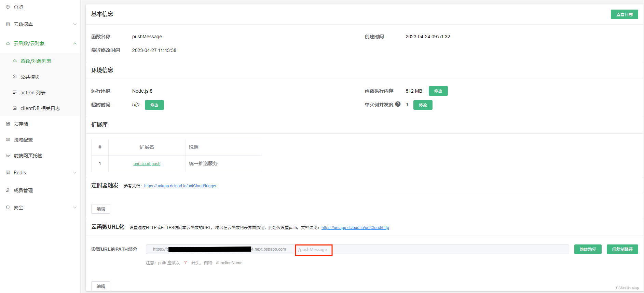Collapse the 云函数/云对象 menu chevron
Image resolution: width=644 pixels, height=293 pixels.
(75, 43)
